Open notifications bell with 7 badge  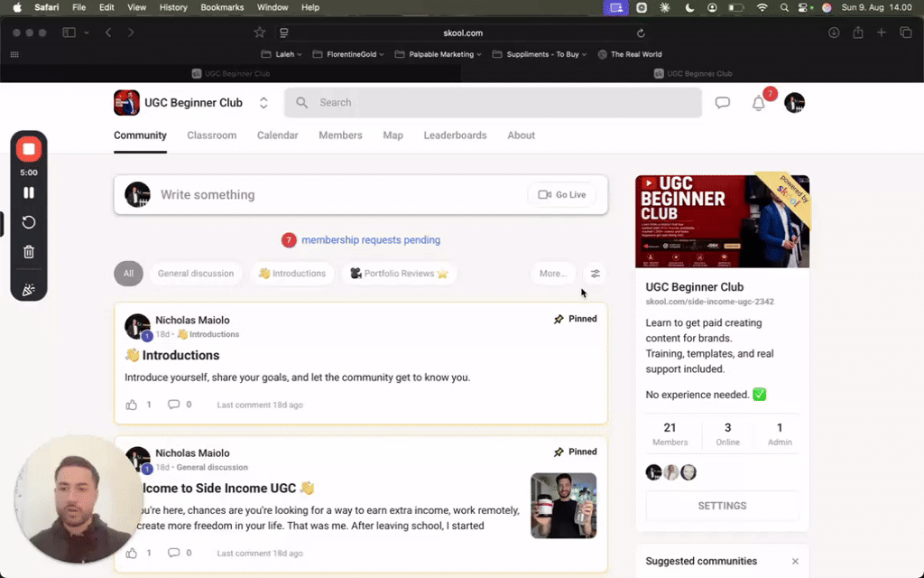click(758, 103)
